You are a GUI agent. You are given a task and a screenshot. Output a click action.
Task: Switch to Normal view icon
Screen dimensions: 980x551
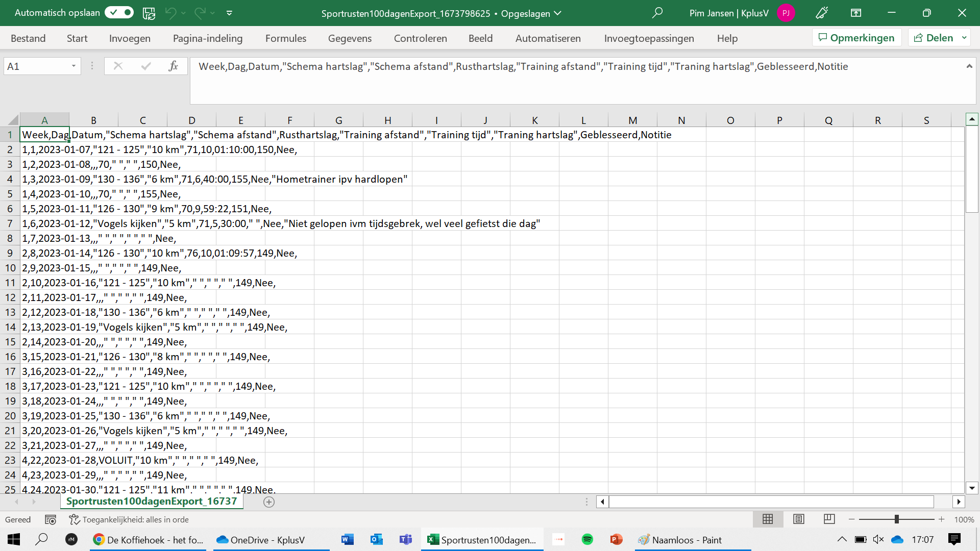[768, 519]
